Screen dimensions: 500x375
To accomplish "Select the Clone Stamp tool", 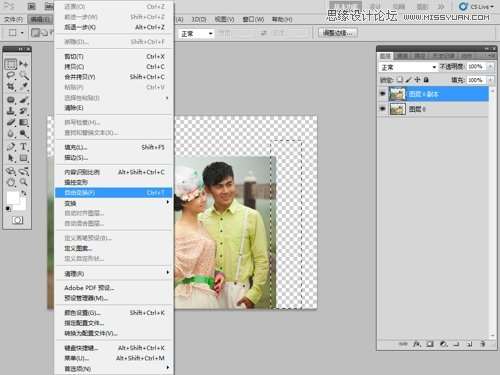I will click(11, 111).
